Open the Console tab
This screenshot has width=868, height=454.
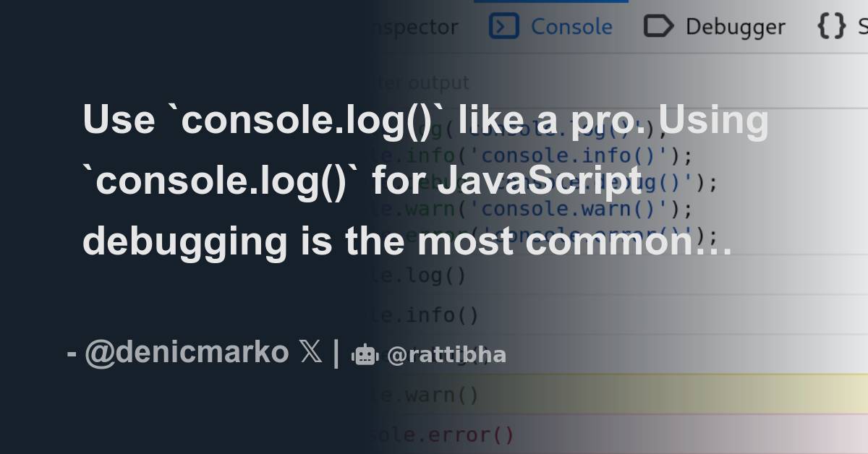tap(571, 25)
